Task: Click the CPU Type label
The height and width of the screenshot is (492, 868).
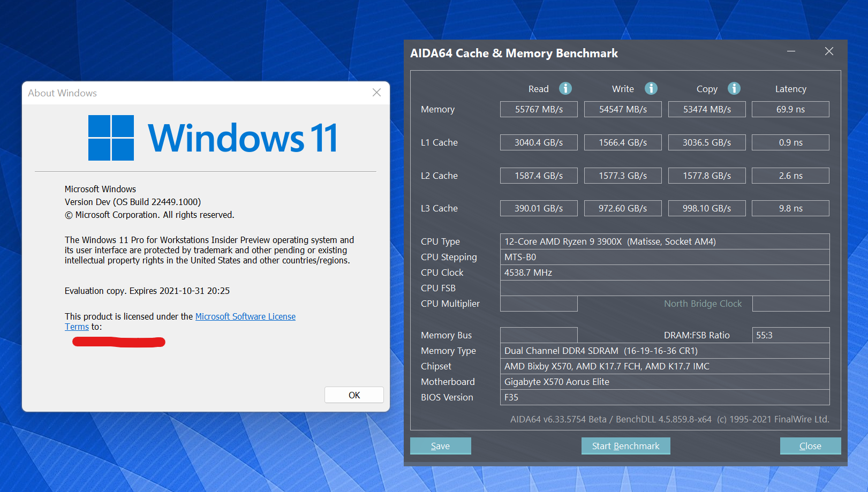Action: point(440,242)
